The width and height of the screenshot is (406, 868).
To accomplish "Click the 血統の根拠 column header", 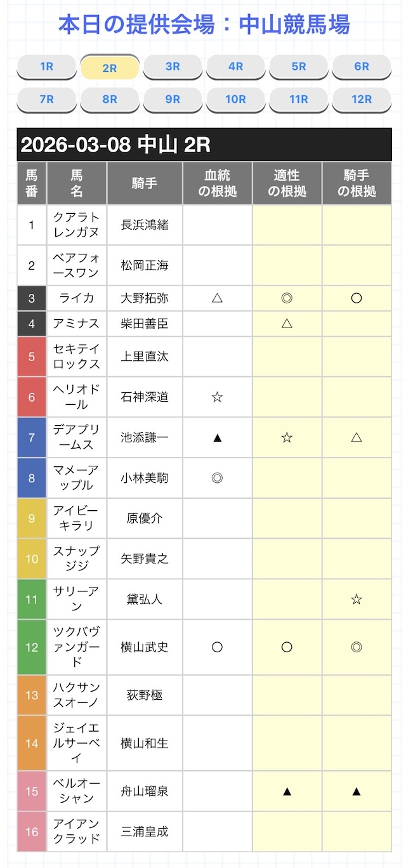I will tap(218, 183).
